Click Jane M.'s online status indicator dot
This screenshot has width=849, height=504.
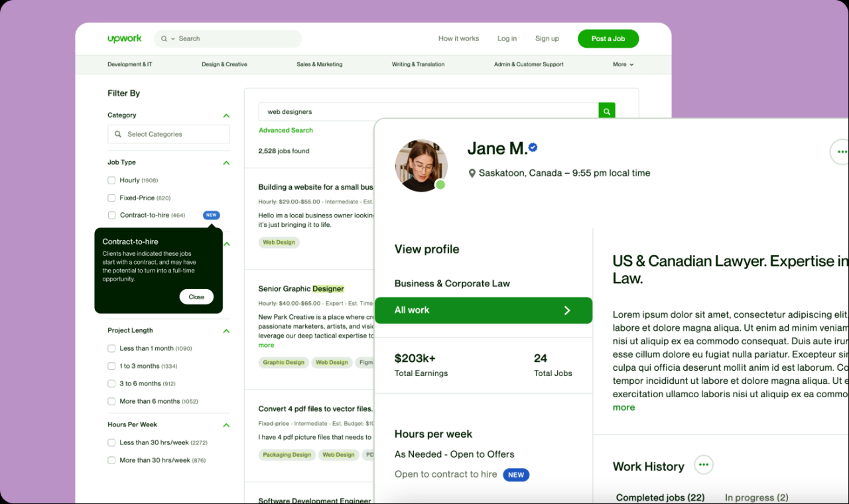pyautogui.click(x=441, y=185)
